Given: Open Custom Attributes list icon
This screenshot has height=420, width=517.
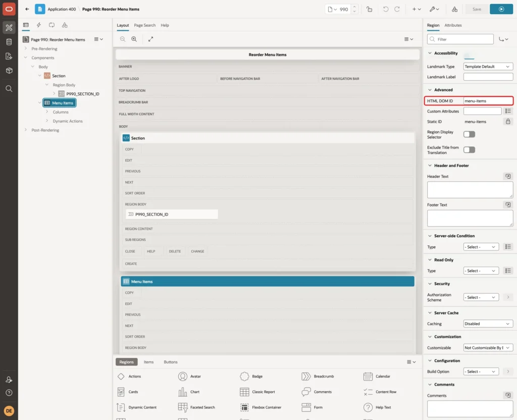Looking at the screenshot, I should [508, 111].
